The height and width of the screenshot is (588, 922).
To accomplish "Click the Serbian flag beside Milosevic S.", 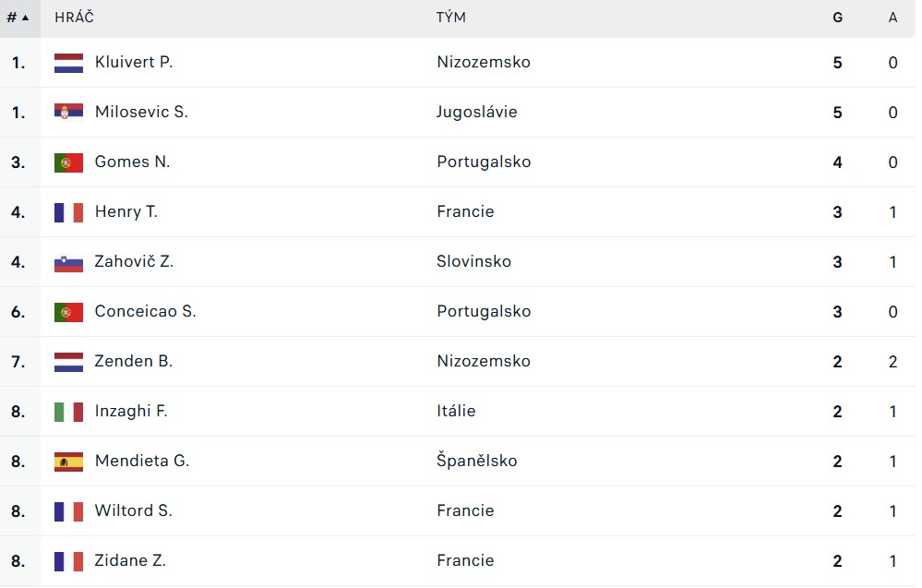I will click(68, 113).
